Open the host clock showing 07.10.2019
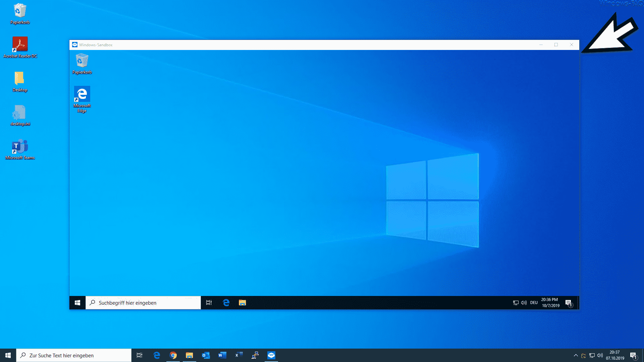 614,355
